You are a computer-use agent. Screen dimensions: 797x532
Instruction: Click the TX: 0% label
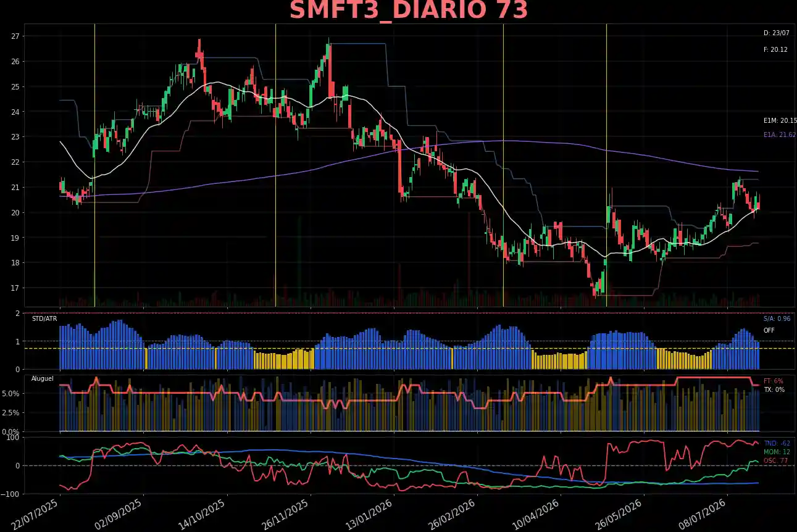(x=774, y=389)
